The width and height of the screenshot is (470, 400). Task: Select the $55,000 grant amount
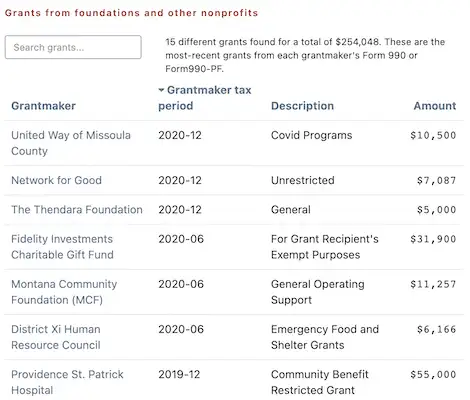point(433,374)
